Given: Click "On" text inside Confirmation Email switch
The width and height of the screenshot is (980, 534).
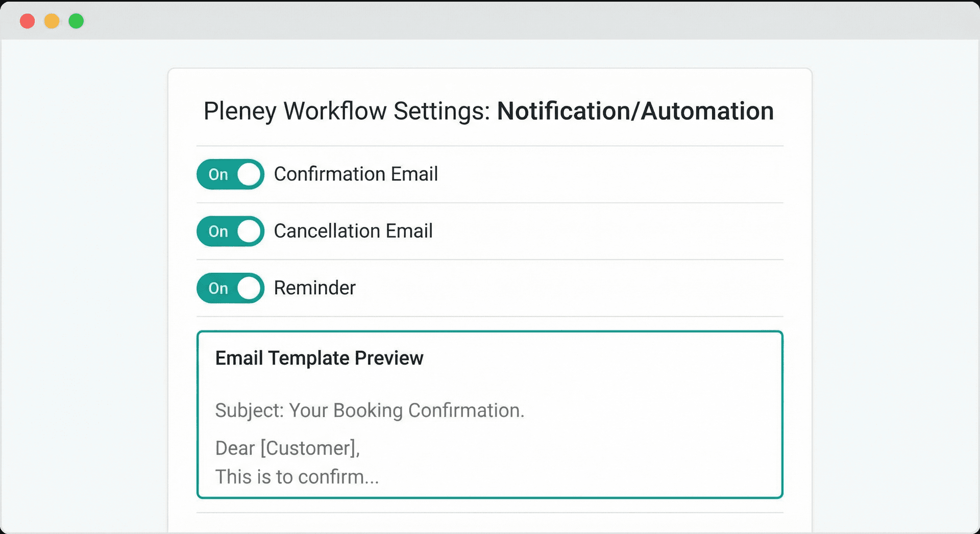Looking at the screenshot, I should tap(218, 174).
